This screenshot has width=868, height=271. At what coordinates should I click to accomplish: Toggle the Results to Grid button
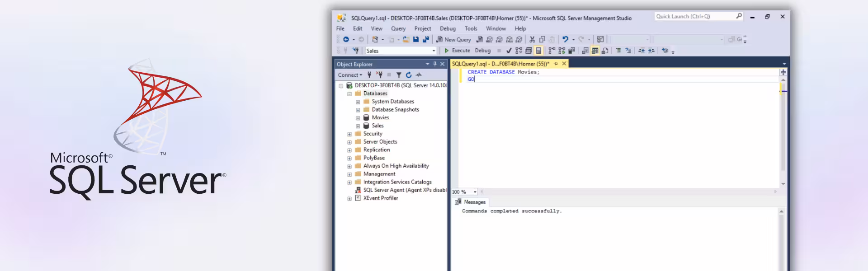click(x=595, y=51)
